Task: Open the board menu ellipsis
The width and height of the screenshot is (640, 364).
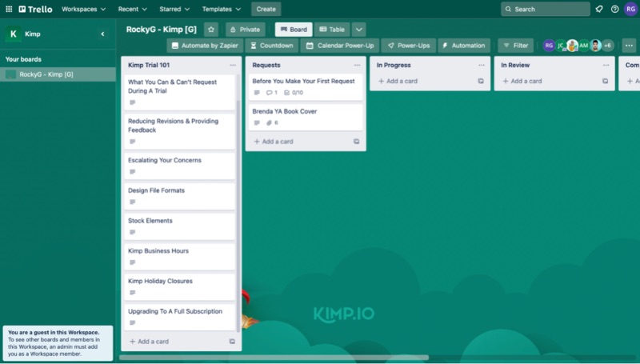Action: [x=629, y=46]
